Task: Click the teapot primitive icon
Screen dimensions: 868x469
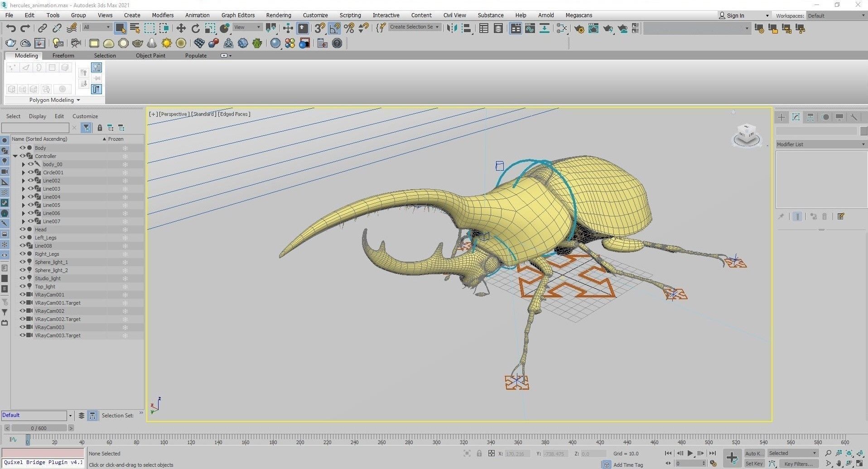Action: coord(138,43)
